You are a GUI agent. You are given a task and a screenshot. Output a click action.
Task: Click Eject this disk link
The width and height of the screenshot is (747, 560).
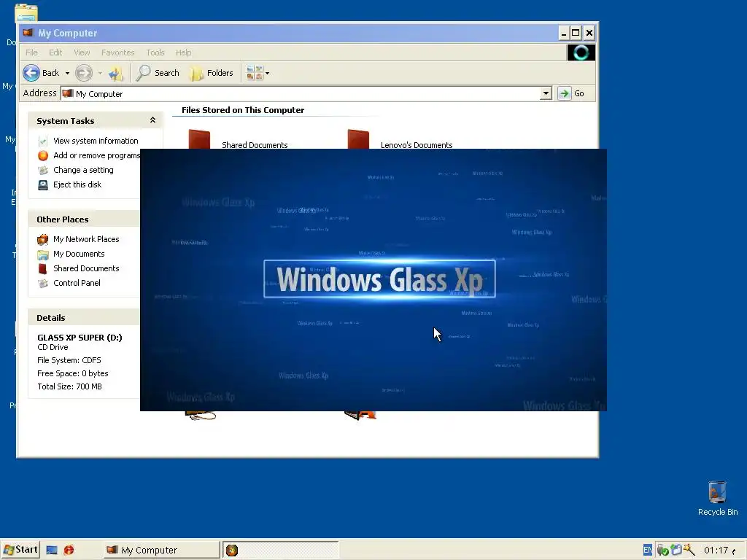click(77, 184)
